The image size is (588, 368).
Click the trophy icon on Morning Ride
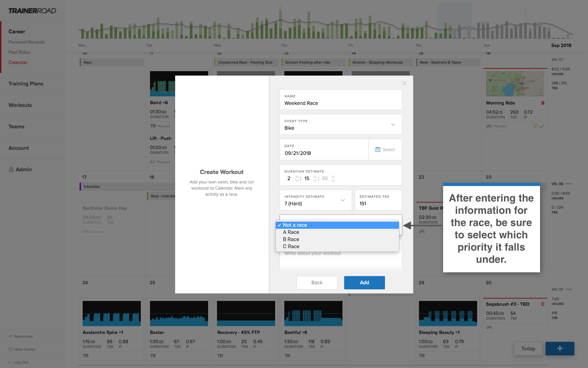(536, 126)
